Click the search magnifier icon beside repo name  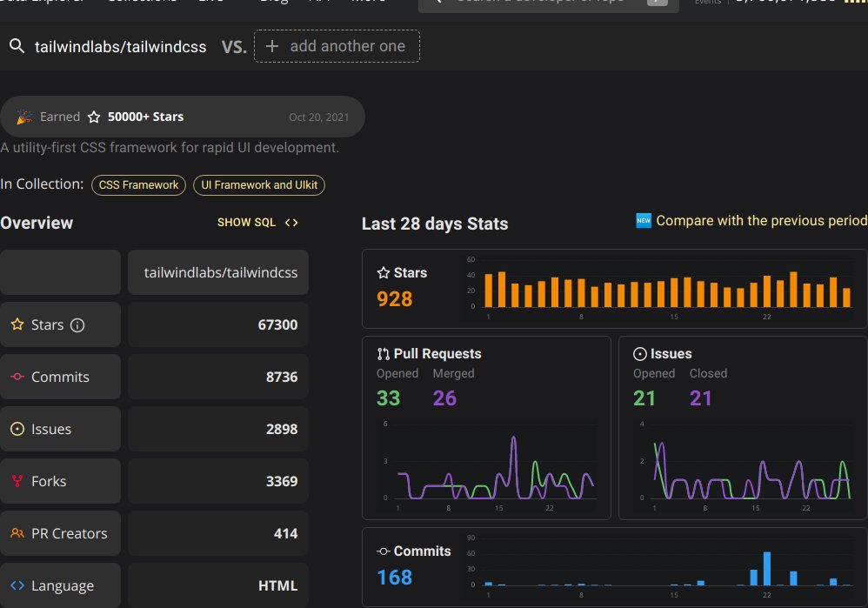point(17,46)
